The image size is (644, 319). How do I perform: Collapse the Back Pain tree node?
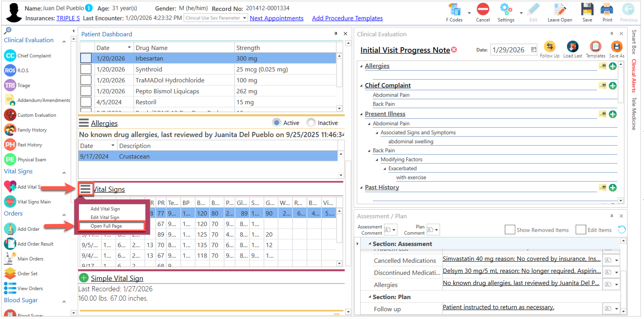(x=369, y=151)
